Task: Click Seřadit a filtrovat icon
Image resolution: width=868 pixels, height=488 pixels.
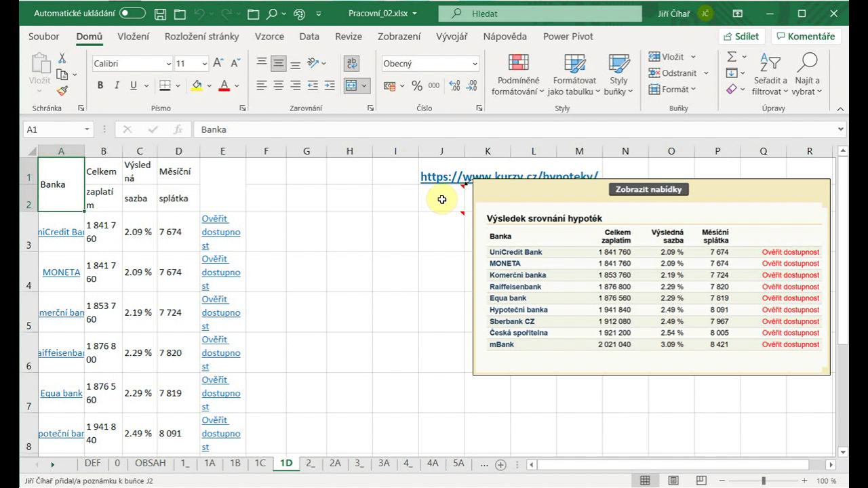Action: [770, 62]
